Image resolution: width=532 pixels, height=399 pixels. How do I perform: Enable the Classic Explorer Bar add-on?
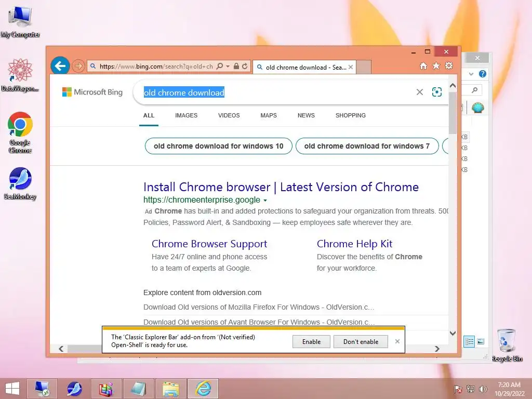pos(312,342)
